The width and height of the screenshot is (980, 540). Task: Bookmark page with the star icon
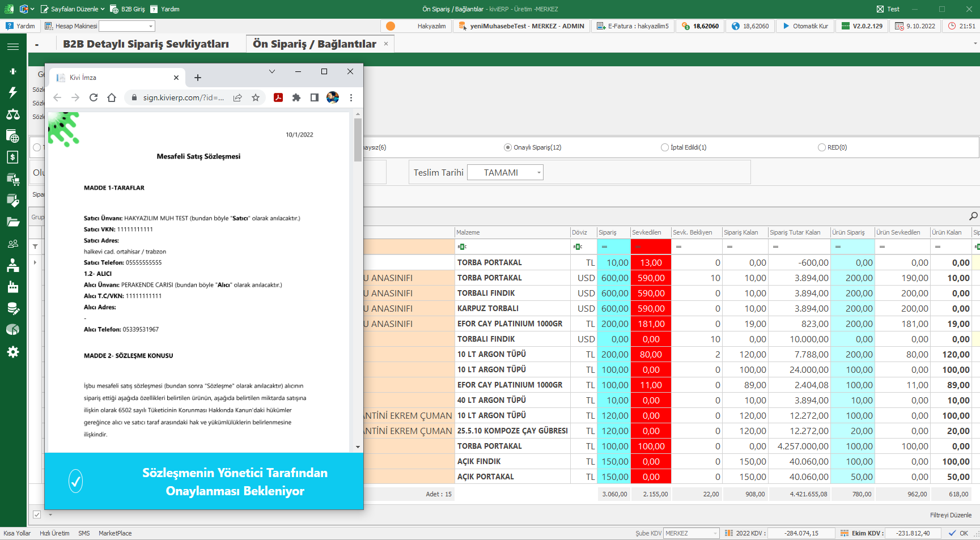click(x=256, y=97)
